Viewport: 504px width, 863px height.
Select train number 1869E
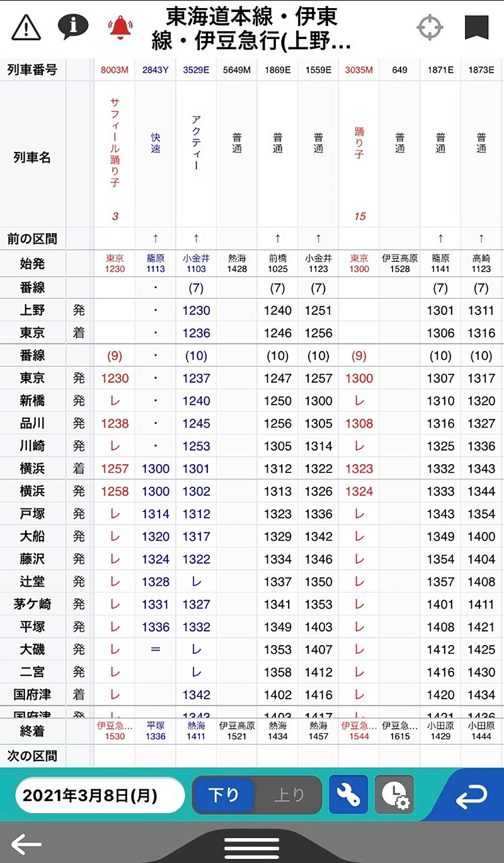tap(278, 70)
